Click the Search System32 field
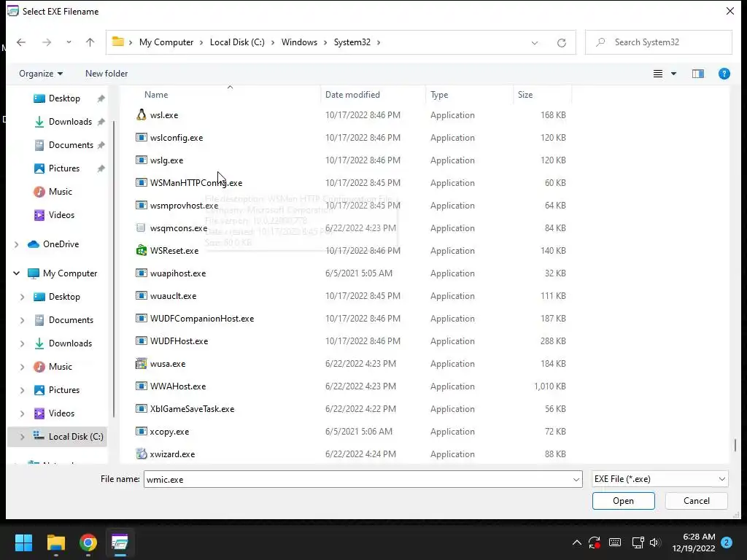The image size is (747, 560). (659, 42)
